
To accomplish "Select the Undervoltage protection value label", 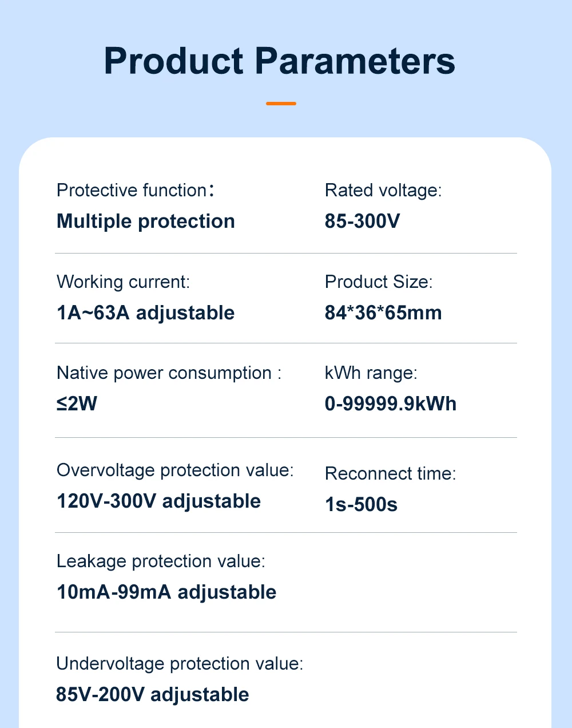I will pyautogui.click(x=180, y=663).
